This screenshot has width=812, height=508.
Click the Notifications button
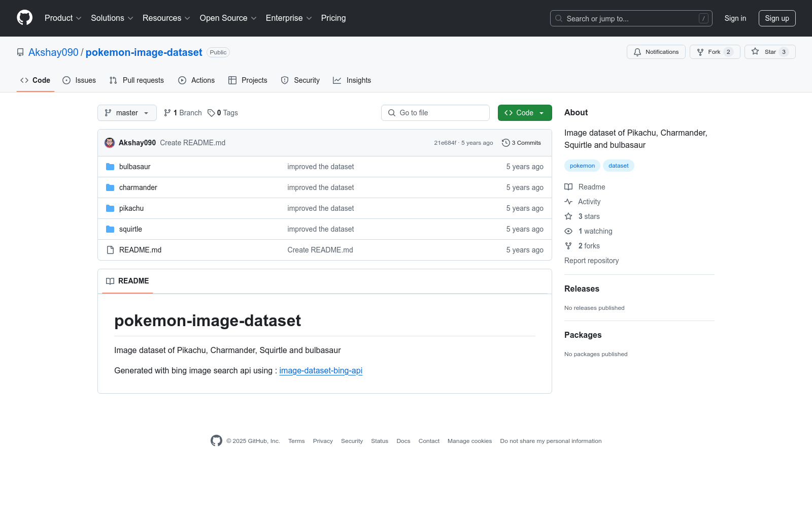click(656, 52)
